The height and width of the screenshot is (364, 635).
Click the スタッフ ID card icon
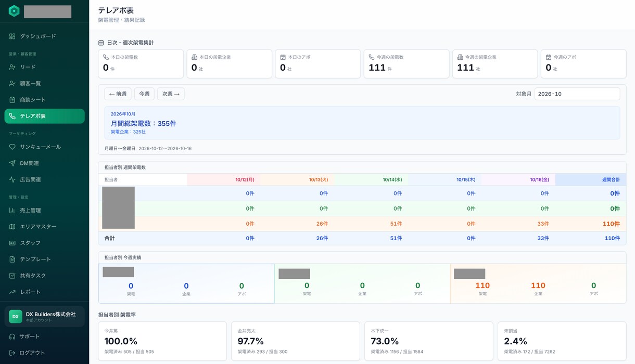12,243
